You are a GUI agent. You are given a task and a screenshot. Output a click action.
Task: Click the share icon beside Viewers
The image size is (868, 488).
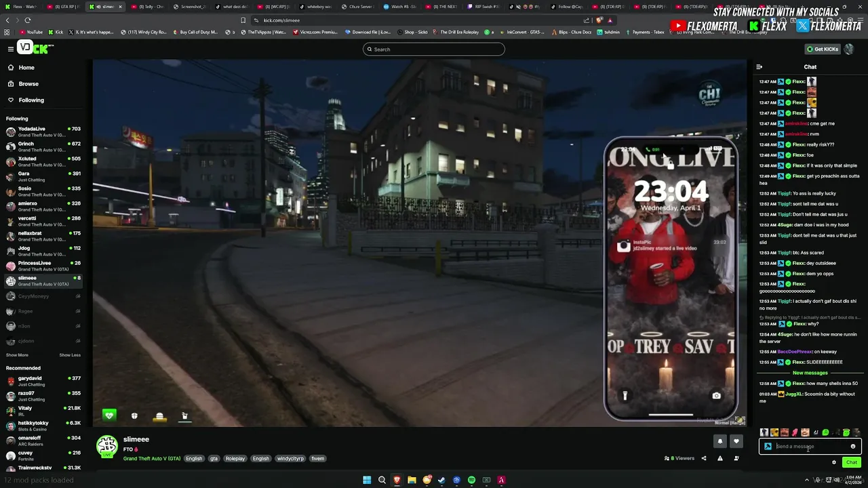pos(703,458)
